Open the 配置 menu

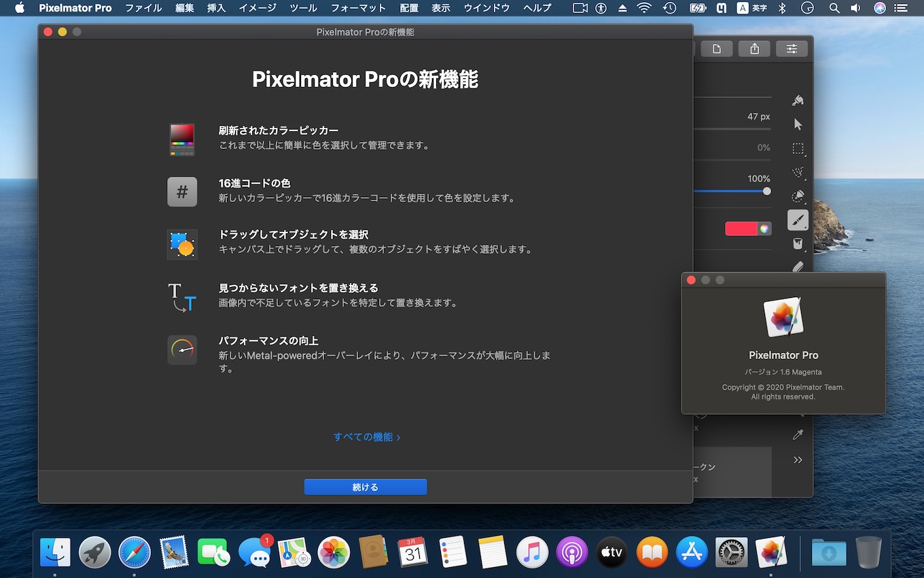409,8
